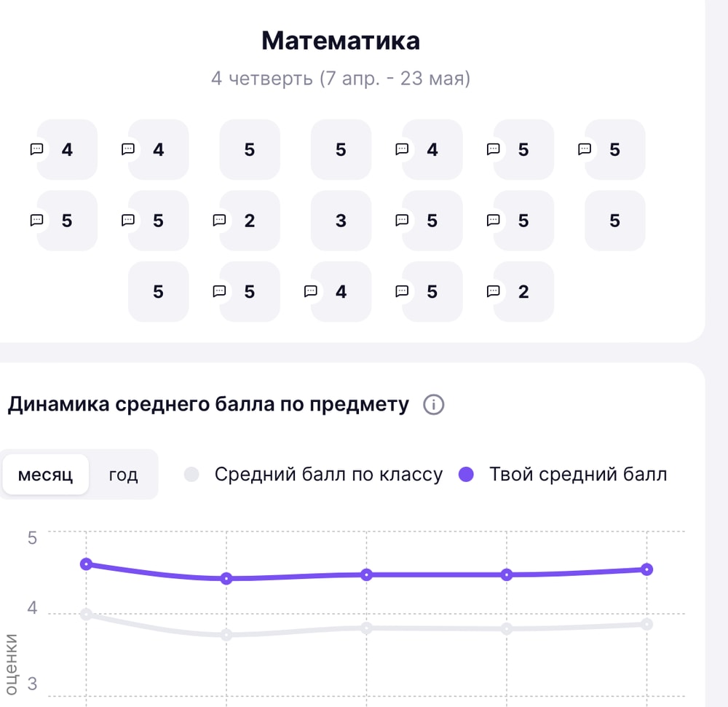Open the comment on grade 2 in second row
Screen dimensions: 728x707
[x=218, y=220]
